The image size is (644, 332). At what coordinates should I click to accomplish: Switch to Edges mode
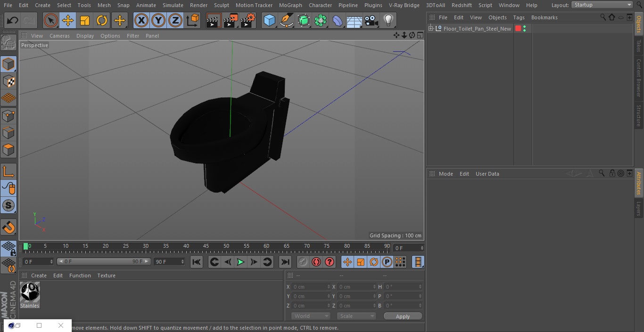[8, 133]
